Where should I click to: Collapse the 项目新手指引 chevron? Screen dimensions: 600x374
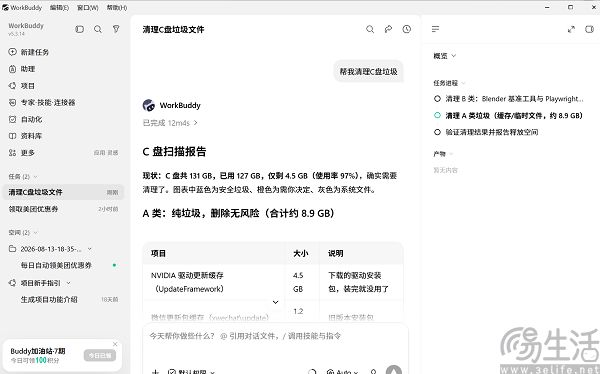pyautogui.click(x=68, y=283)
